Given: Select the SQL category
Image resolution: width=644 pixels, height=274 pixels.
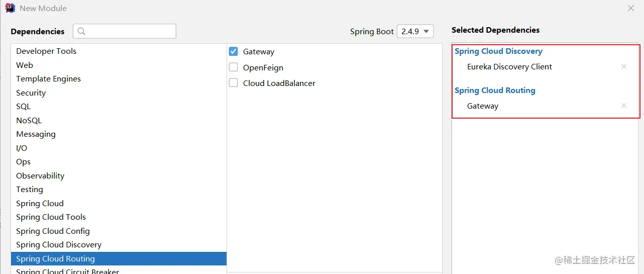Looking at the screenshot, I should click(119, 106).
